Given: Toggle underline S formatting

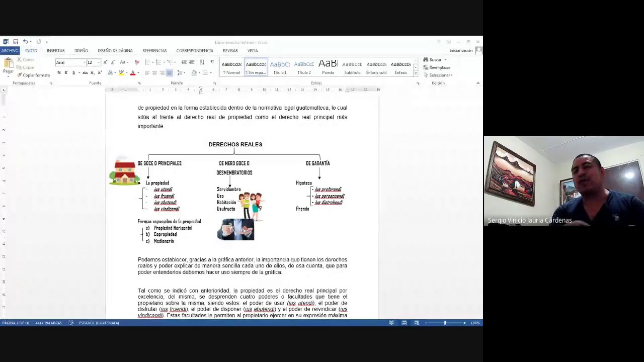Looking at the screenshot, I should (x=73, y=73).
